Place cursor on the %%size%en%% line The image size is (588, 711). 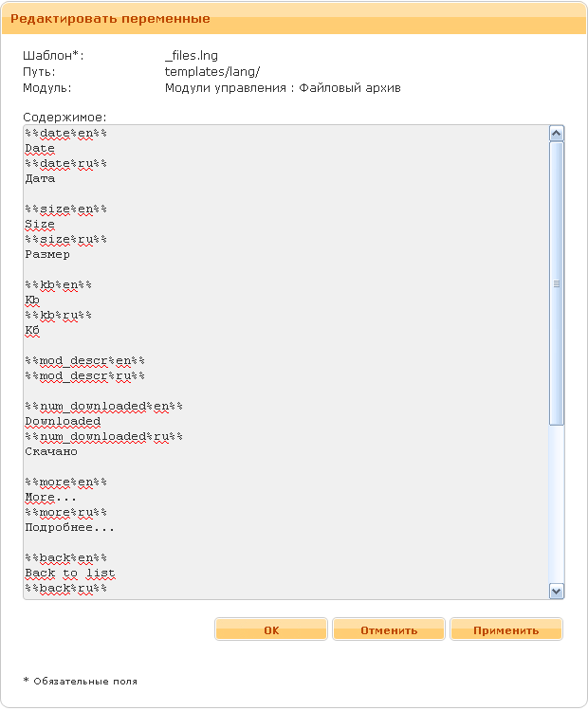coord(65,210)
